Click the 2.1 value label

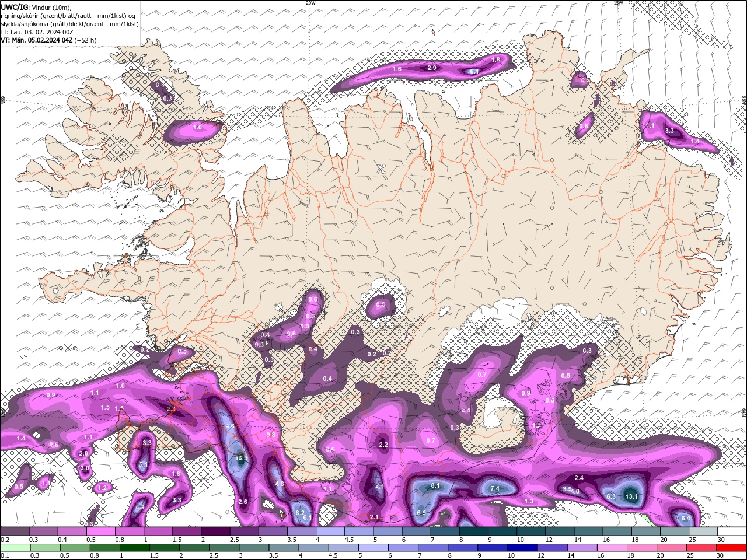pos(374,517)
